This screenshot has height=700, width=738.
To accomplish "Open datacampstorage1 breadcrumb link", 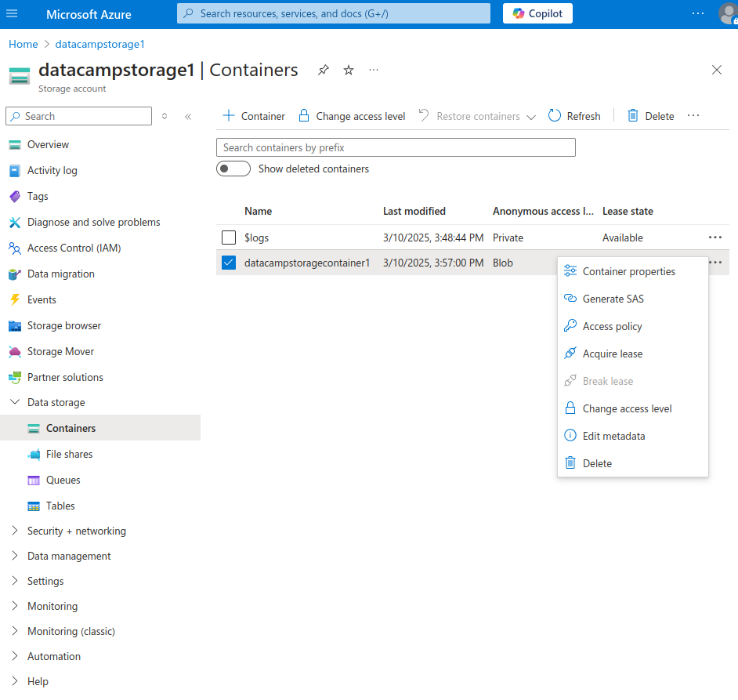I will (x=99, y=44).
